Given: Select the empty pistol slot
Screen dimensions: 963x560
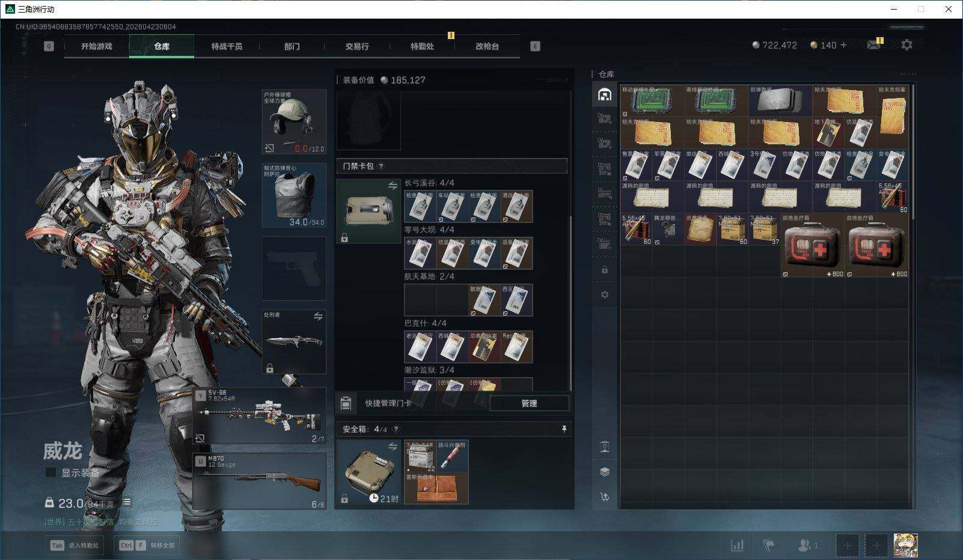Looking at the screenshot, I should 294,269.
